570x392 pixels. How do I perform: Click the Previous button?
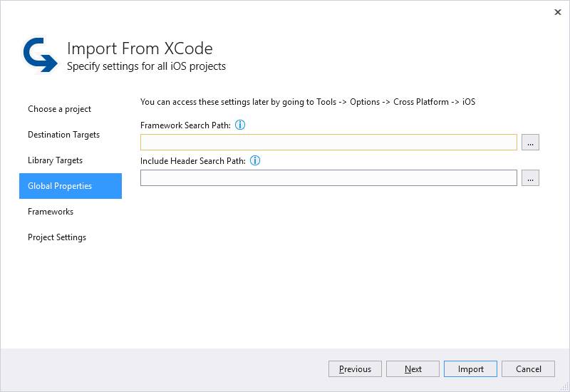(x=355, y=368)
